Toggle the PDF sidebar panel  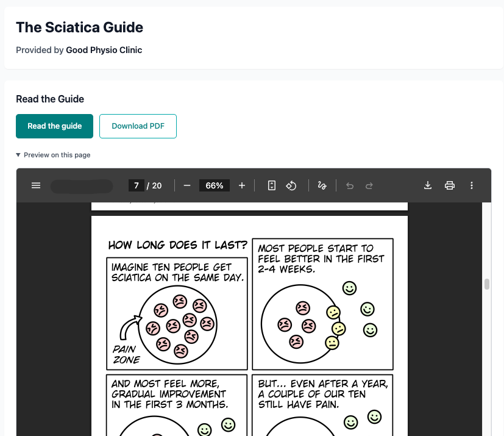point(36,185)
